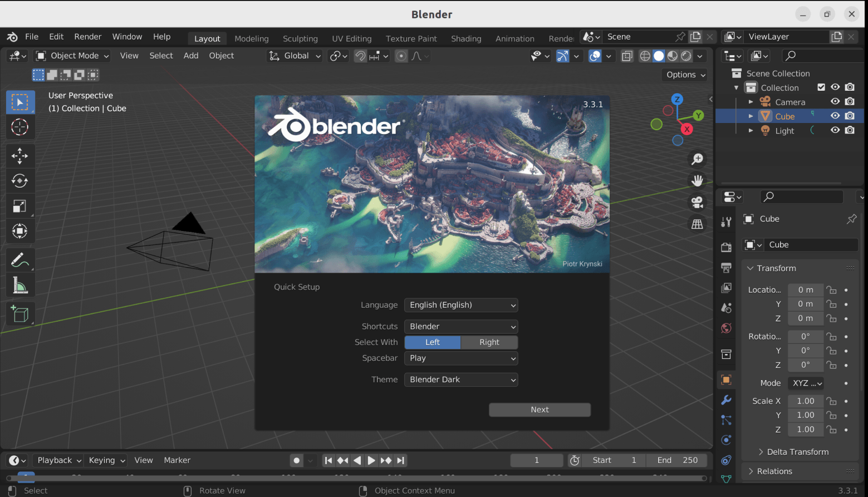Switch to wireframe viewport shading
The height and width of the screenshot is (497, 868).
click(x=645, y=56)
